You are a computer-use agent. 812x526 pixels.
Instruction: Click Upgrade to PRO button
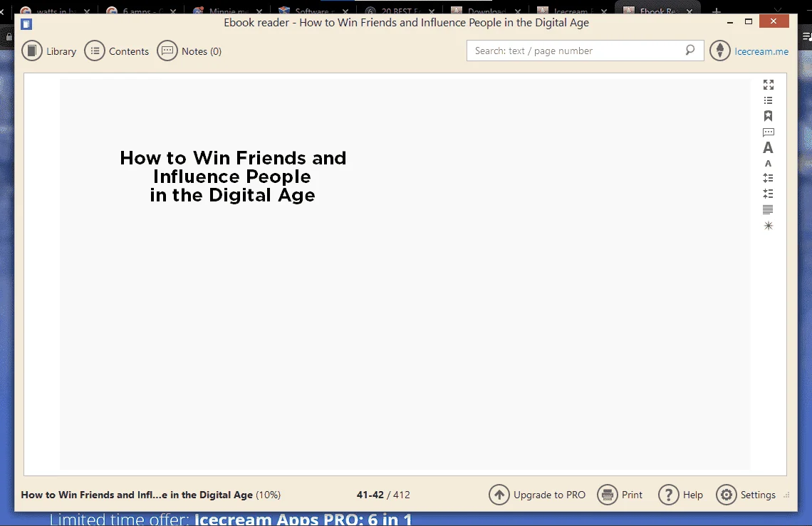click(x=537, y=495)
